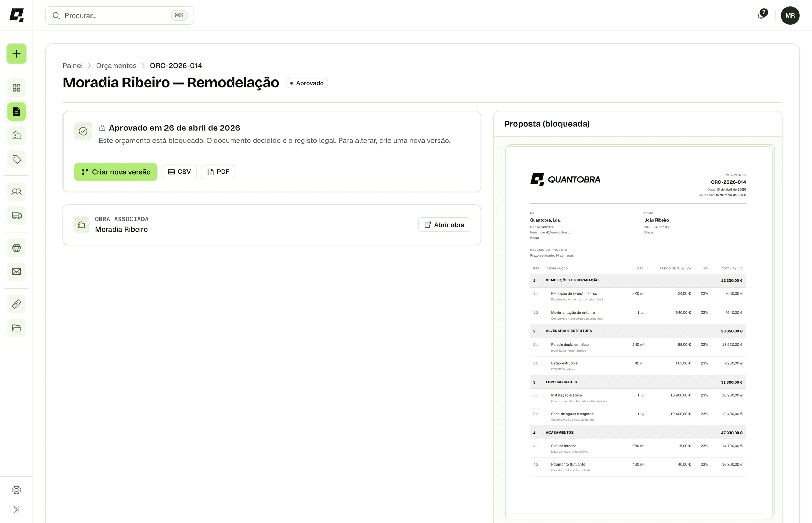The height and width of the screenshot is (523, 812).
Task: Click the green plus create button
Action: pyautogui.click(x=17, y=54)
